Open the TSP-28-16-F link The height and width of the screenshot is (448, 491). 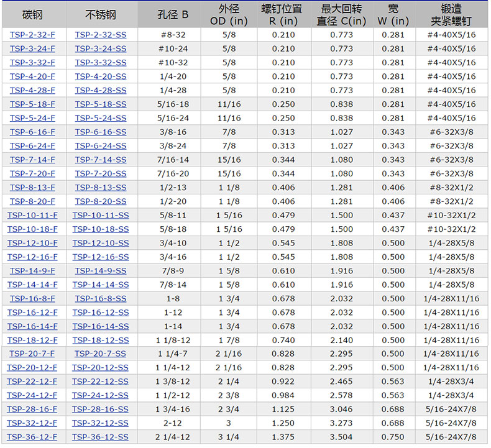(32, 409)
